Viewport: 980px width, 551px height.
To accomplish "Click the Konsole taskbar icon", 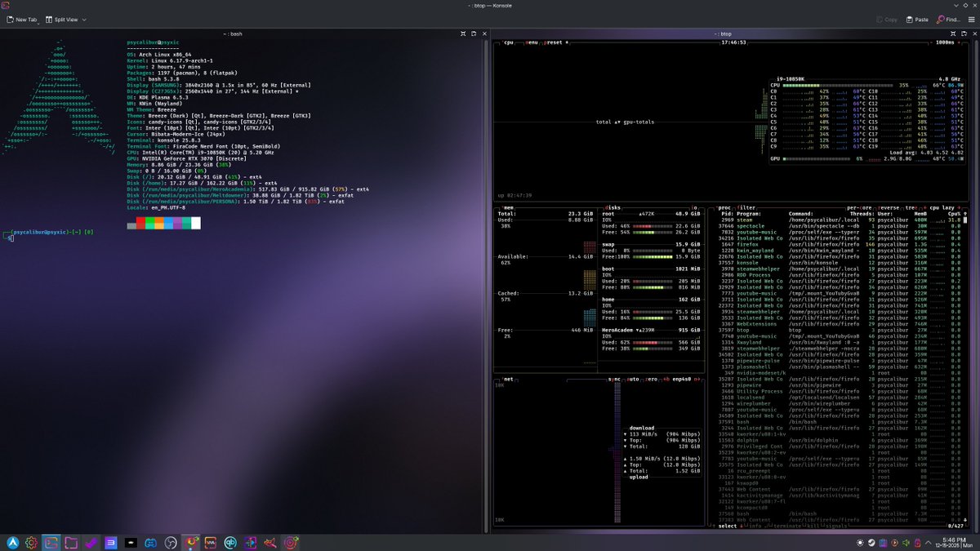I will [51, 542].
